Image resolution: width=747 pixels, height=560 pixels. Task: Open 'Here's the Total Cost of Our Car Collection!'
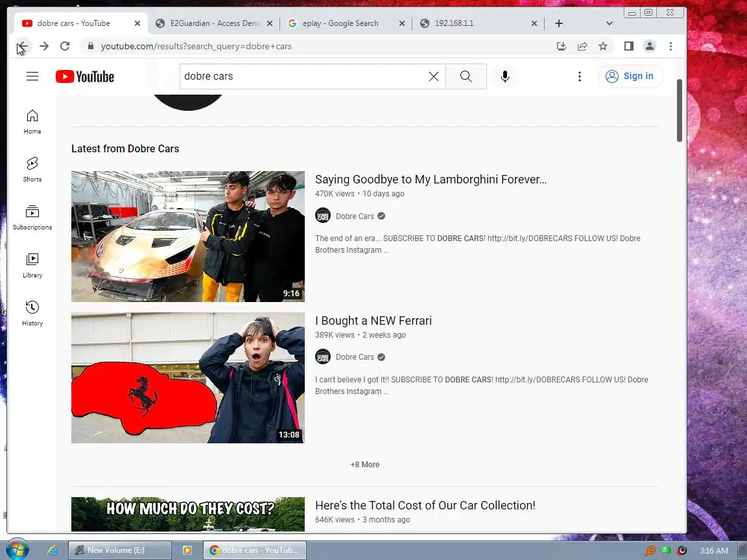[x=425, y=506]
